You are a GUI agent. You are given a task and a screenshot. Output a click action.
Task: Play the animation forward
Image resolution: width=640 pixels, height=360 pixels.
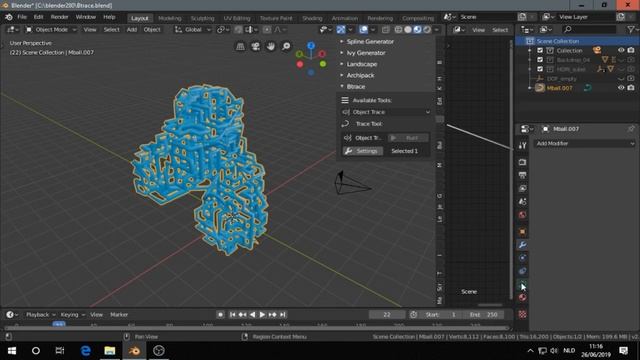point(262,315)
